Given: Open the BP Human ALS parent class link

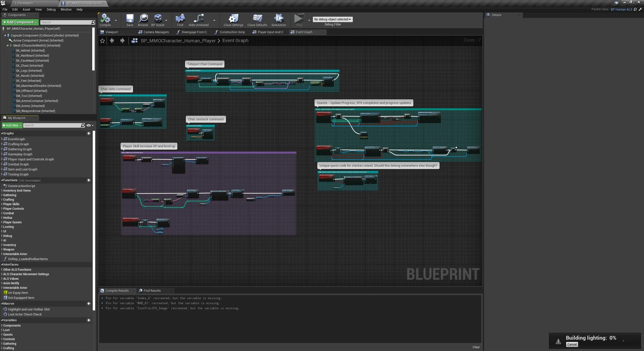Looking at the screenshot, I should 621,10.
